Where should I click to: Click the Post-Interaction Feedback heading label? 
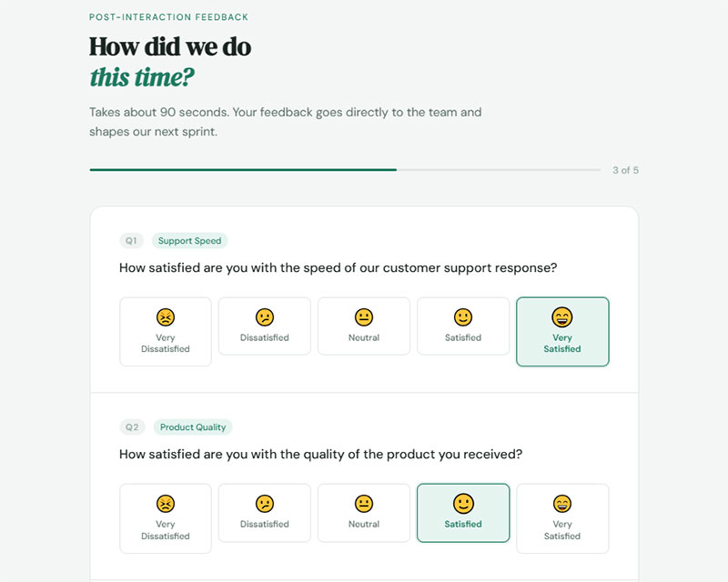(168, 17)
